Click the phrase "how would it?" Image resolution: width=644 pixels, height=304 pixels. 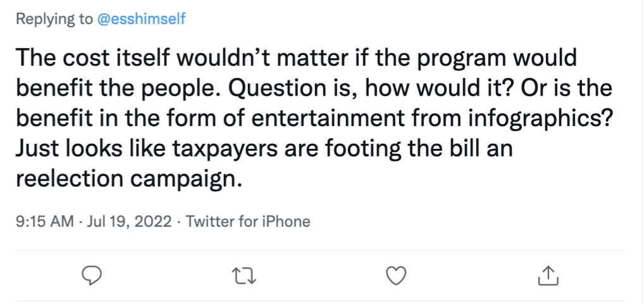[445, 88]
